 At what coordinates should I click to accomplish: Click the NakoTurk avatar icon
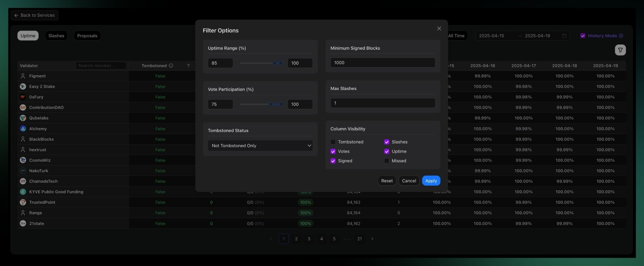[23, 171]
